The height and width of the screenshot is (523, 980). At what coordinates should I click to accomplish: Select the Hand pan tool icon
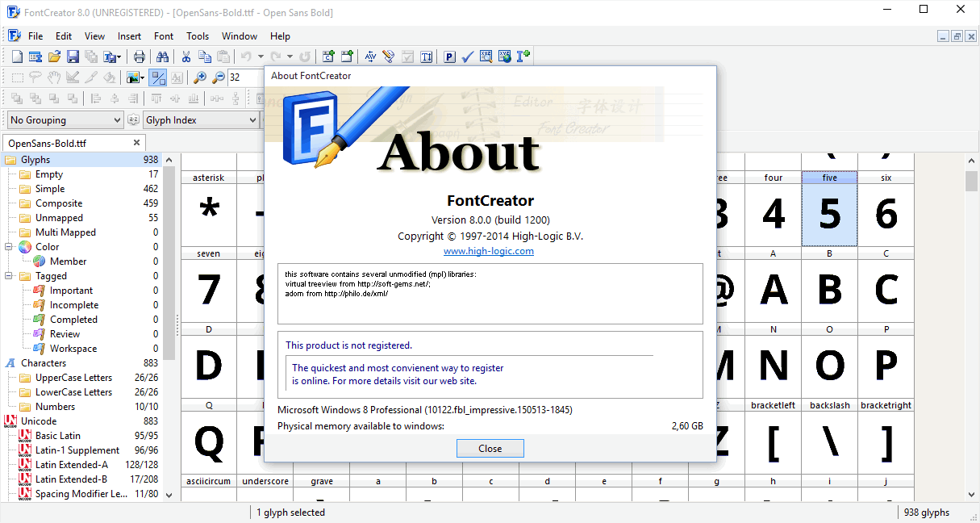click(54, 77)
